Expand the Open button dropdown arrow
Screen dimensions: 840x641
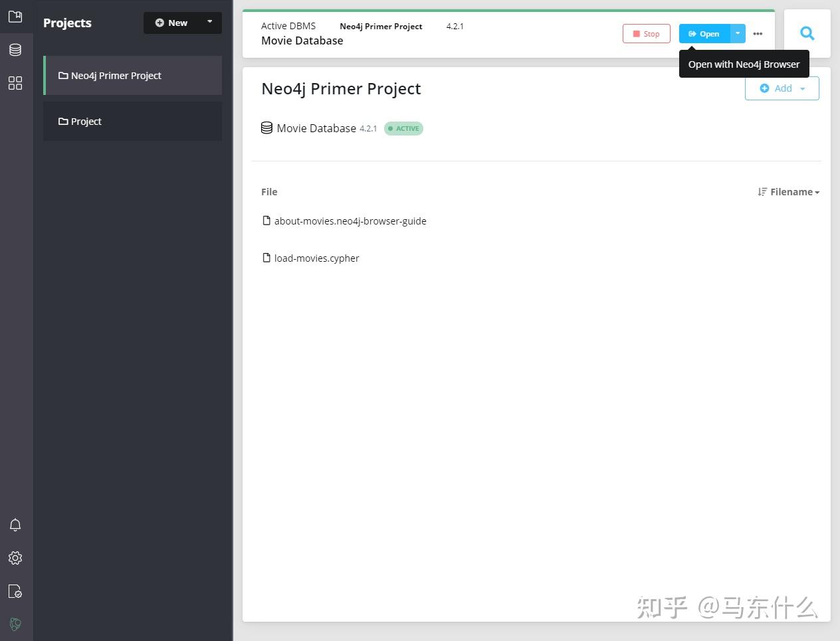point(737,33)
